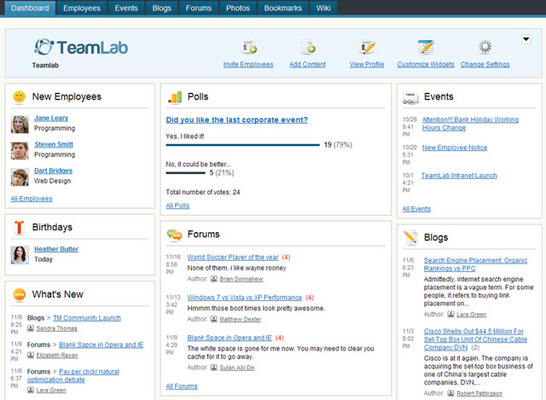Click the Invite Employees link
Screen dimensions: 546x400
[x=248, y=64]
